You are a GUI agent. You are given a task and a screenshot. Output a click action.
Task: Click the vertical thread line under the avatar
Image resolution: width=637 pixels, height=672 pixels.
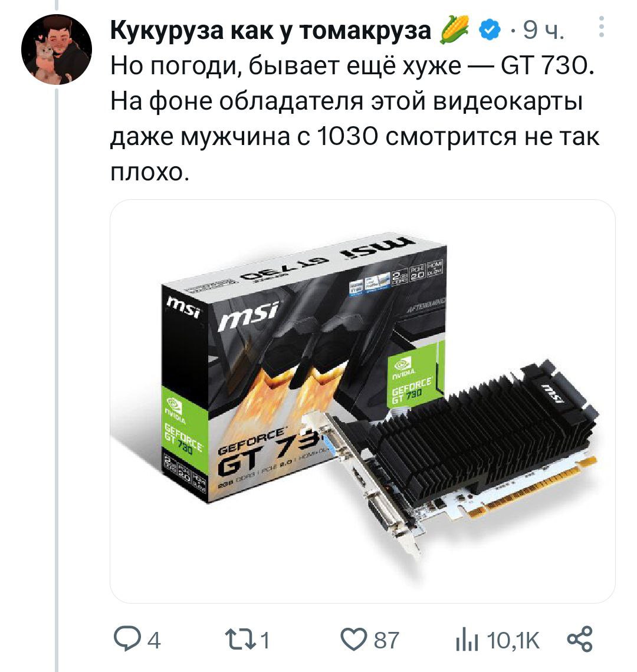pyautogui.click(x=57, y=377)
